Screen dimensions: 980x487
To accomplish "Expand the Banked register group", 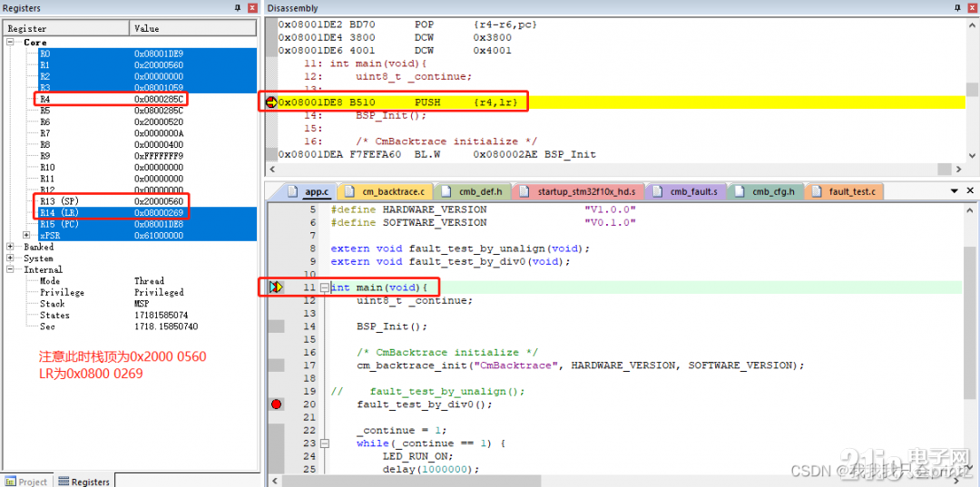I will [x=11, y=247].
